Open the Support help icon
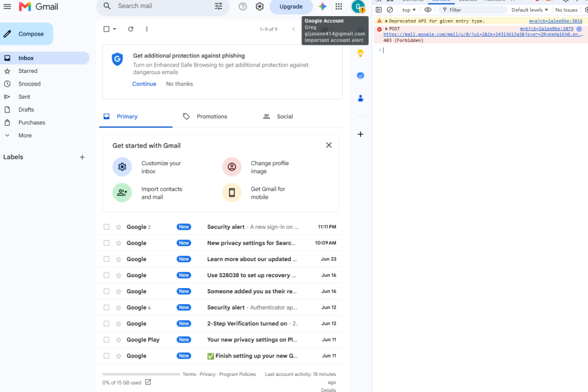Image resolution: width=588 pixels, height=392 pixels. [243, 6]
